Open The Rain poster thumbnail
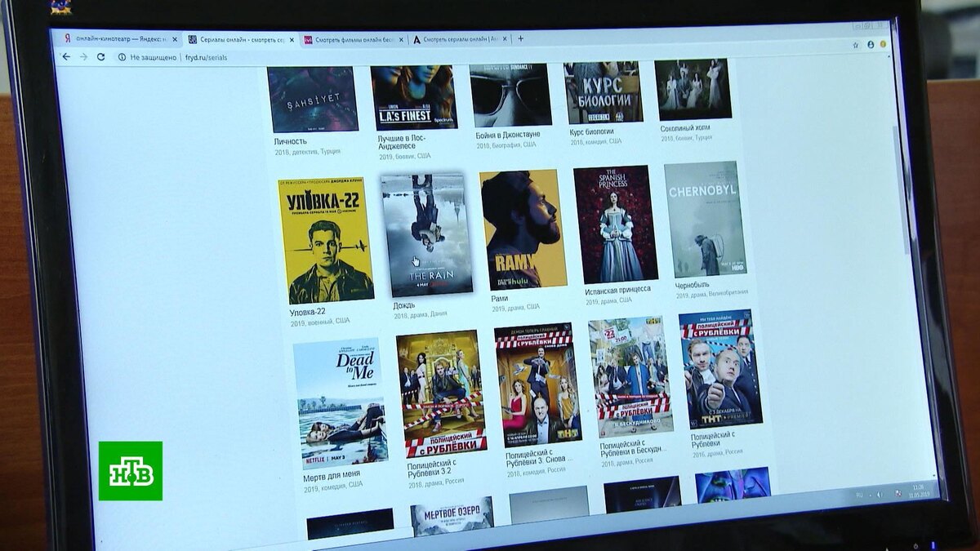 pos(426,235)
